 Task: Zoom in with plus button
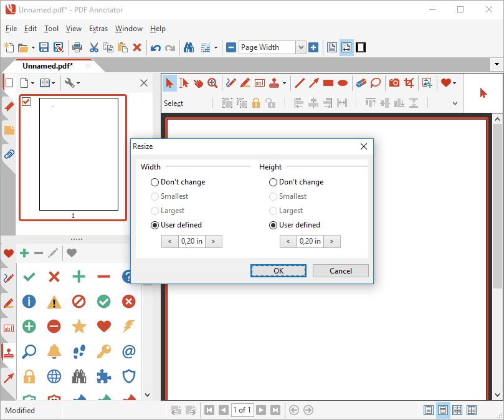tap(313, 47)
